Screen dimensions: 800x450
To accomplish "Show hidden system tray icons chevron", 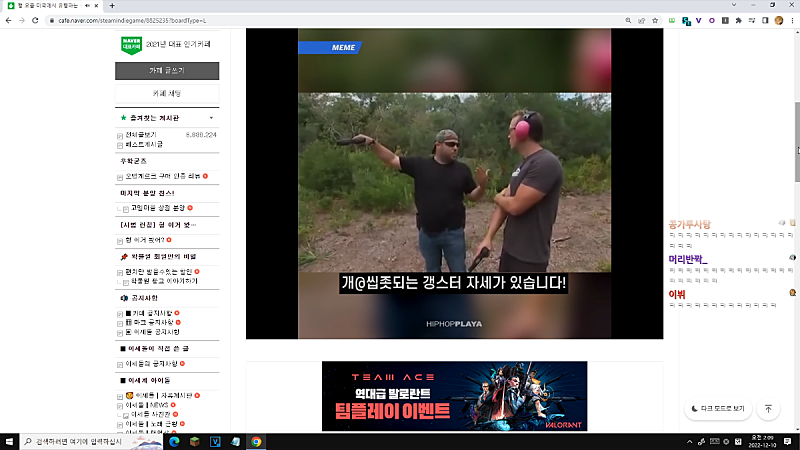I will click(x=689, y=442).
